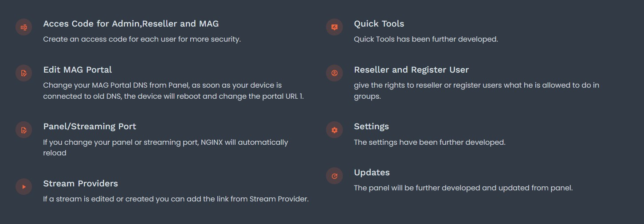Open the Stream Providers heading
This screenshot has height=224, width=644.
point(80,184)
